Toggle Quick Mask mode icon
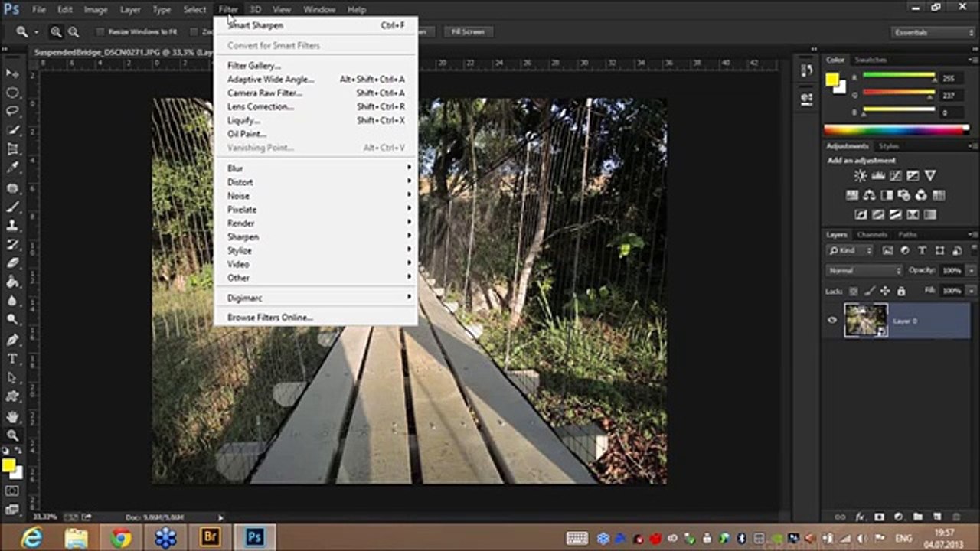 [x=12, y=491]
